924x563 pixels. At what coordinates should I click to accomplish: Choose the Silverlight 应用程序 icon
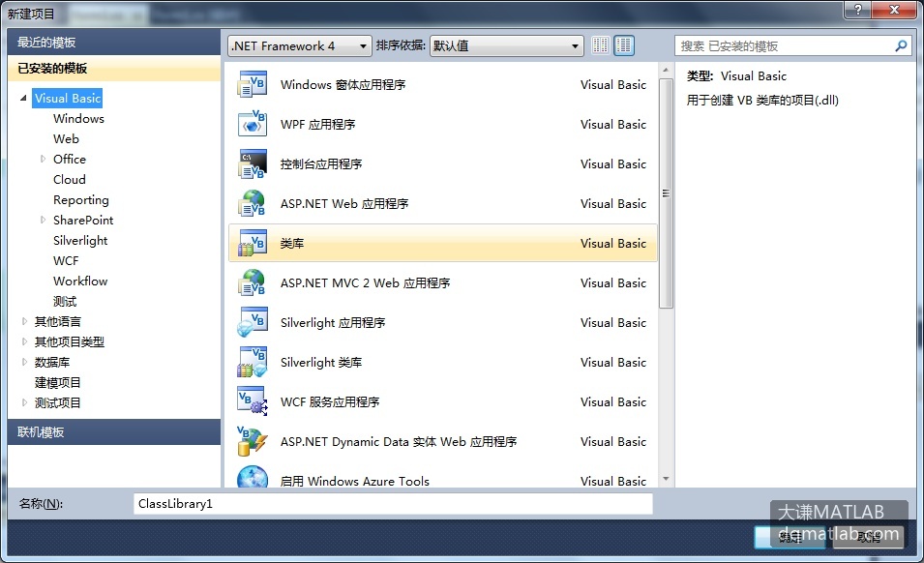pyautogui.click(x=253, y=322)
